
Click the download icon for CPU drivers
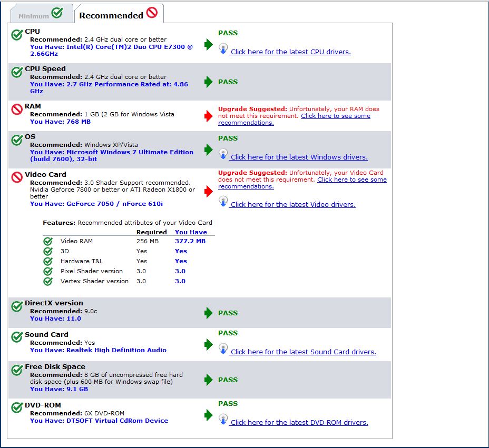pos(223,49)
